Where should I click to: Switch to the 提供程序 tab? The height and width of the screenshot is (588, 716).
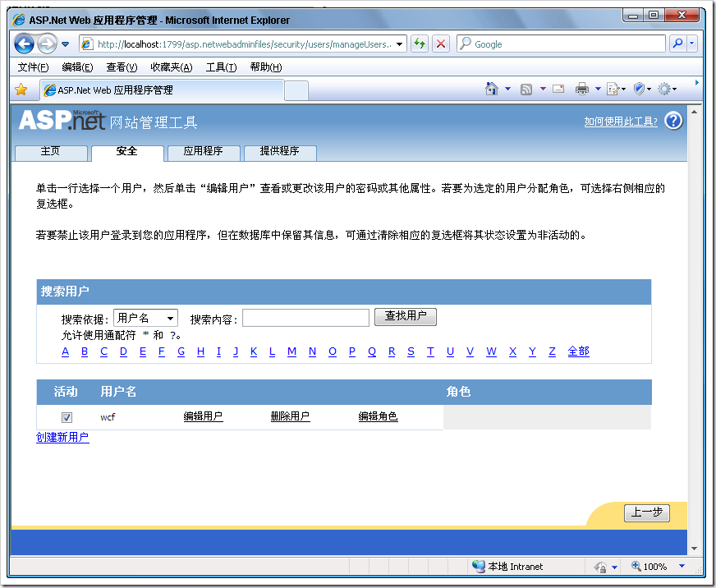coord(279,152)
